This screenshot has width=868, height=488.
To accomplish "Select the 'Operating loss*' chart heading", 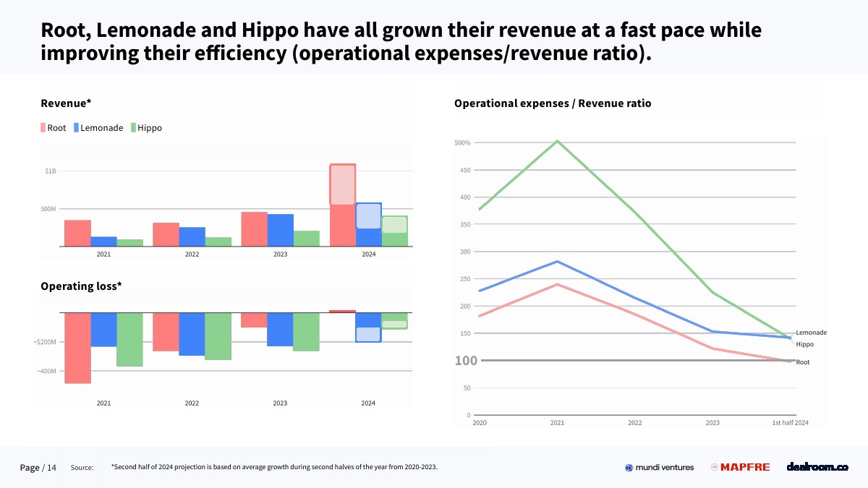I will coord(81,286).
